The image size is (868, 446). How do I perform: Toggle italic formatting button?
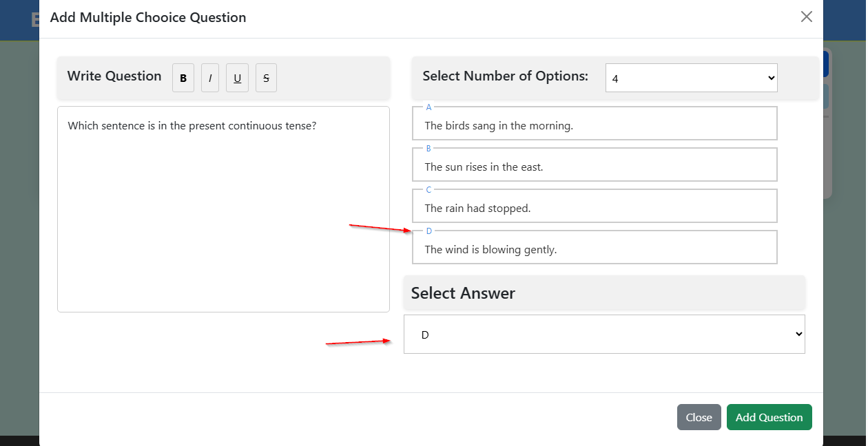coord(210,78)
